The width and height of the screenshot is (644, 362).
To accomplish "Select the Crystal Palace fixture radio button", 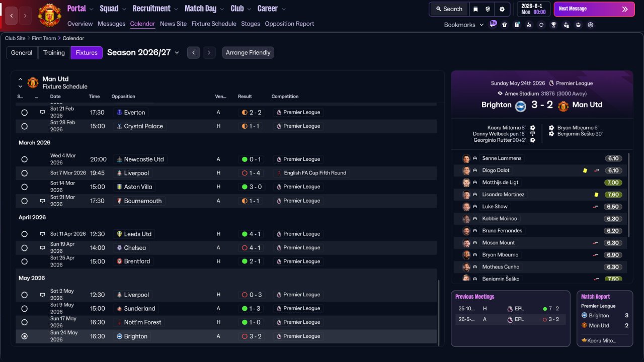I will coord(24,126).
